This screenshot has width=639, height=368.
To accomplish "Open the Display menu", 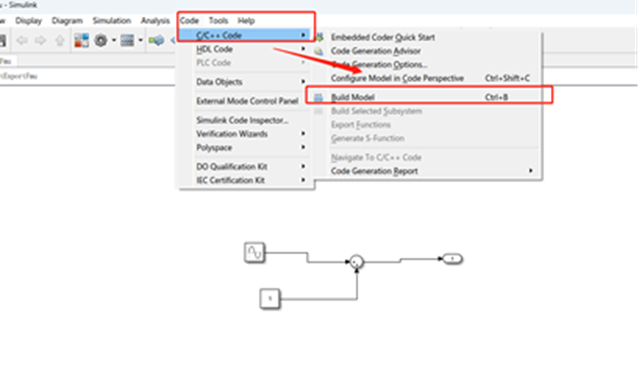I will point(29,21).
